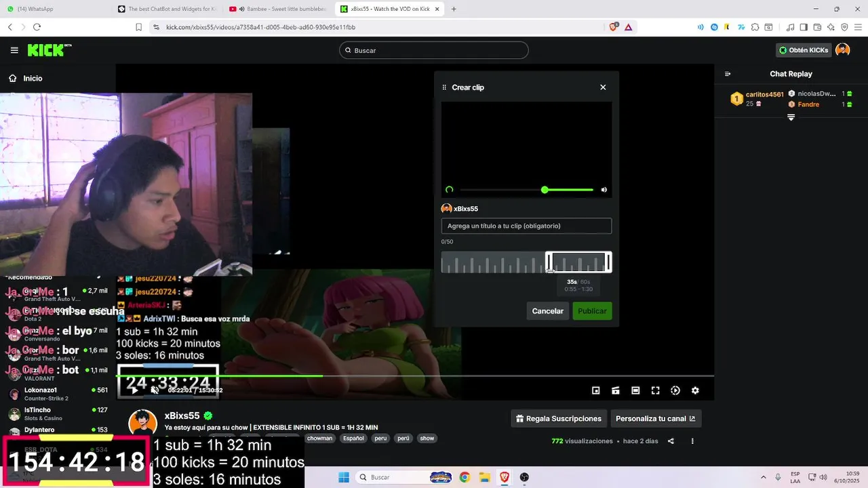868x488 pixels.
Task: Collapse the Chat Replay panel icon
Action: [728, 74]
